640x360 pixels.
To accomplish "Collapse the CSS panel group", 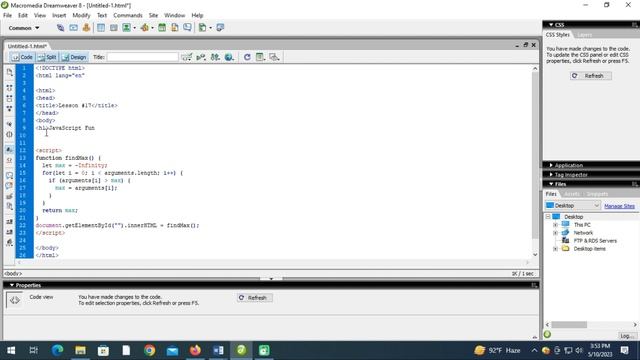I will pyautogui.click(x=551, y=25).
